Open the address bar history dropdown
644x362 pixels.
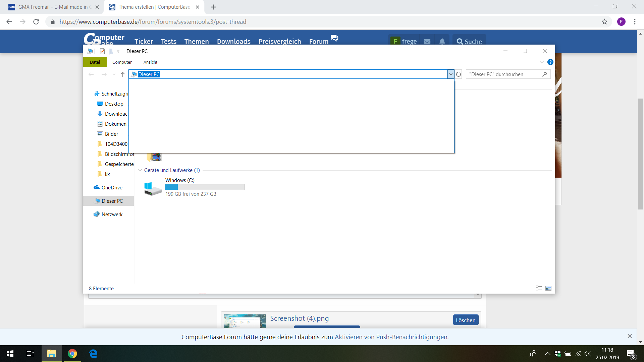451,74
